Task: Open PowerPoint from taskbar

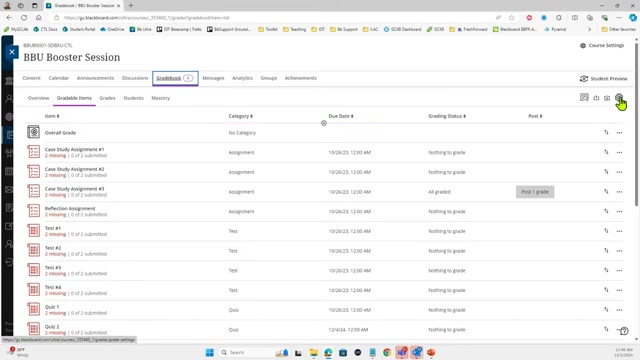Action: [431, 352]
